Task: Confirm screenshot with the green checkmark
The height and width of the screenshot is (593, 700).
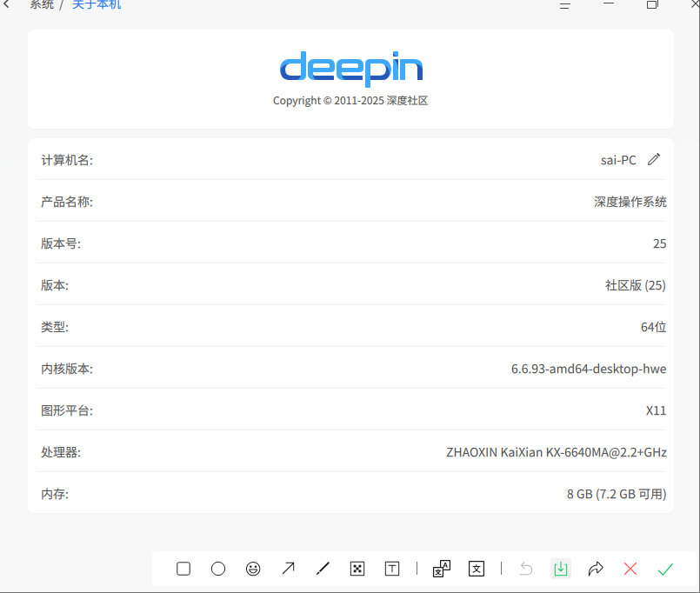Action: tap(665, 569)
